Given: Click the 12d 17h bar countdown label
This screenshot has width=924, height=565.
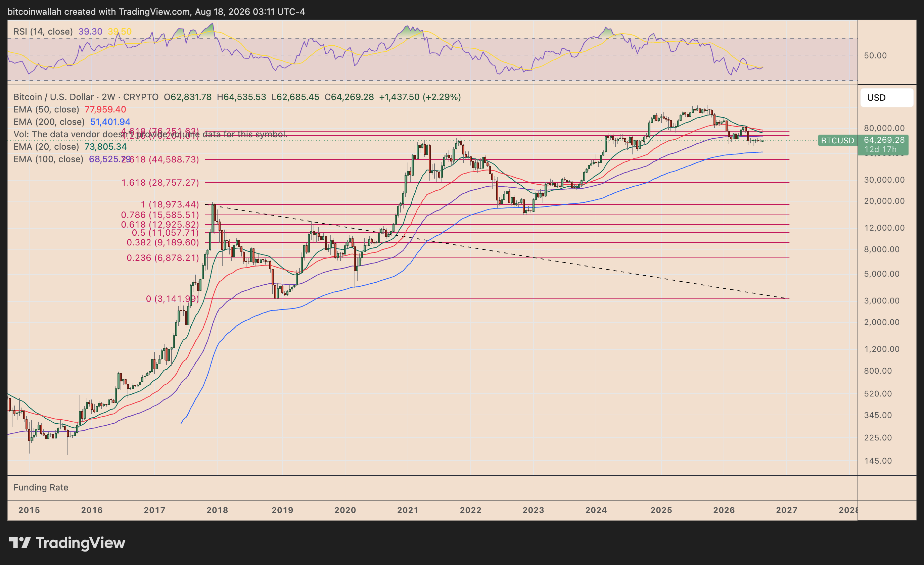Looking at the screenshot, I should 880,149.
